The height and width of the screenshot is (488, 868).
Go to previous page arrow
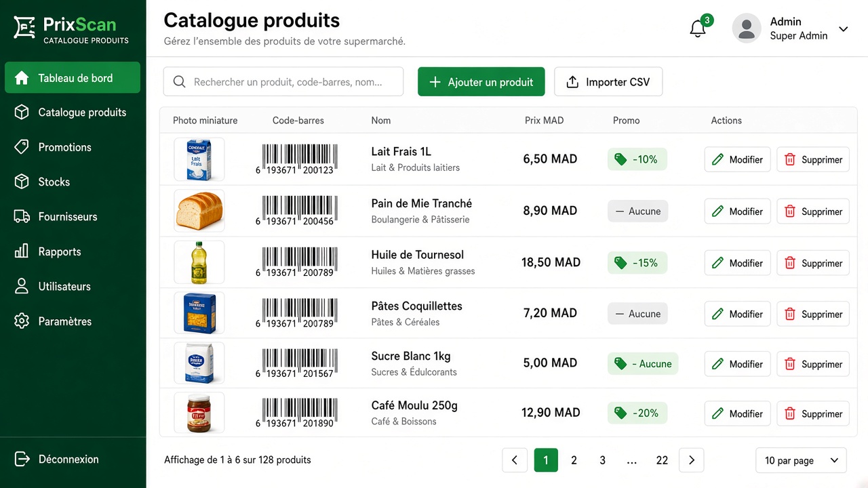(515, 460)
